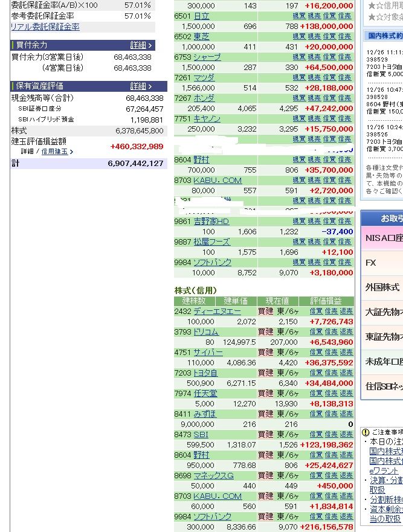Click 信買 in the ドリコム row

[316, 332]
